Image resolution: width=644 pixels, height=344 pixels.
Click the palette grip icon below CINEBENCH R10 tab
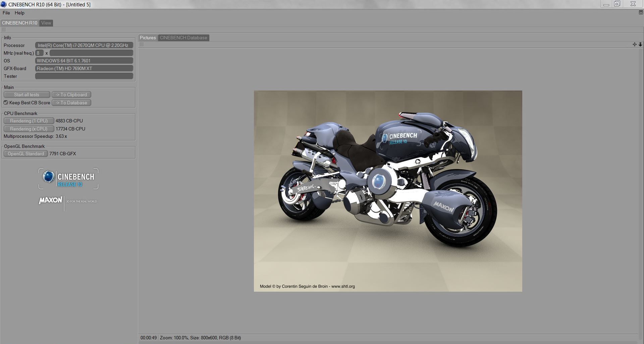[x=4, y=30]
